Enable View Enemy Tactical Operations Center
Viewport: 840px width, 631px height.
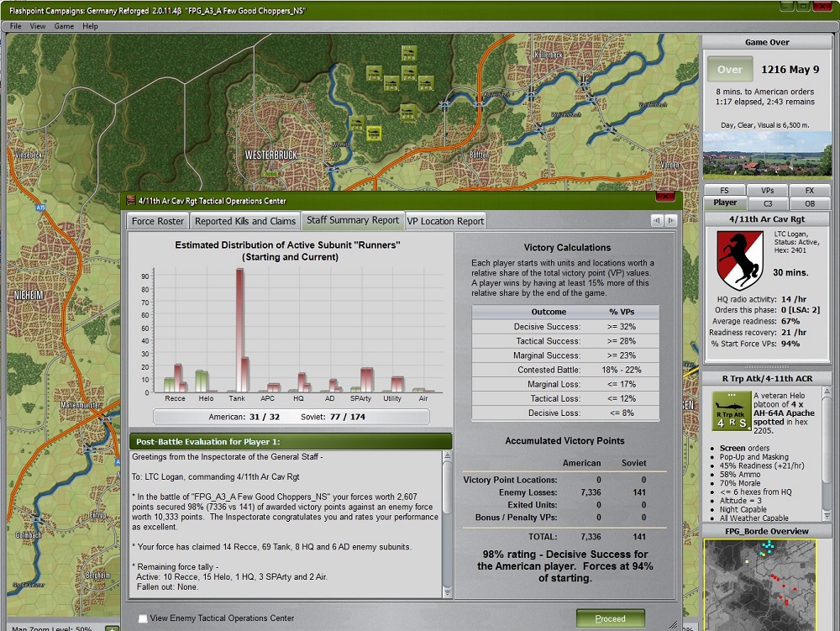pyautogui.click(x=143, y=618)
